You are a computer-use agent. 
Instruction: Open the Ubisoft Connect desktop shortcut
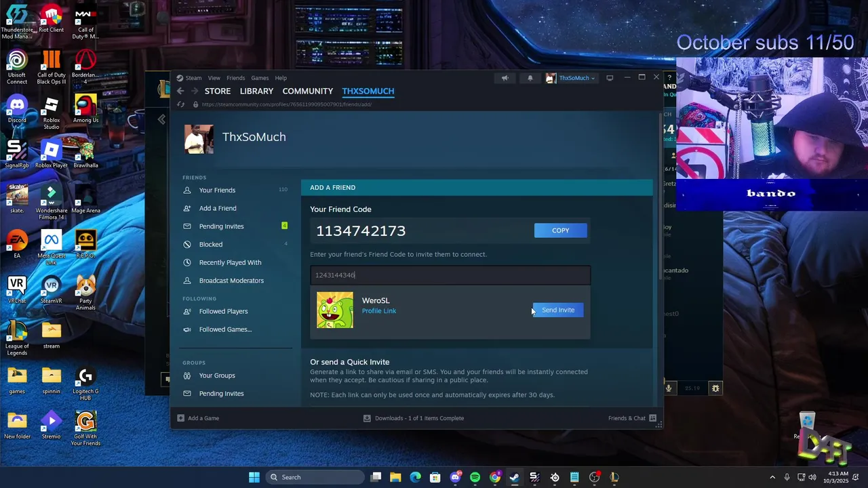(17, 68)
